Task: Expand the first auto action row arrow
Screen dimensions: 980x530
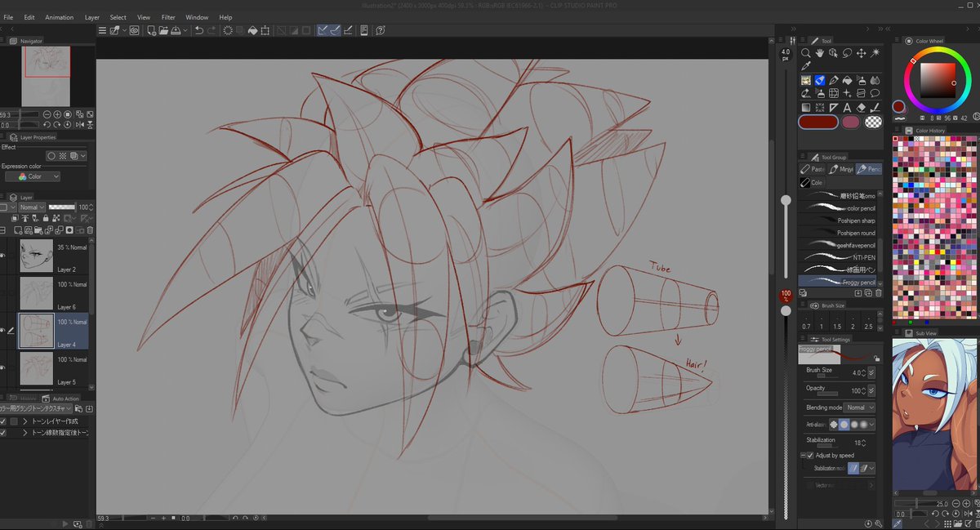Action: tap(24, 421)
